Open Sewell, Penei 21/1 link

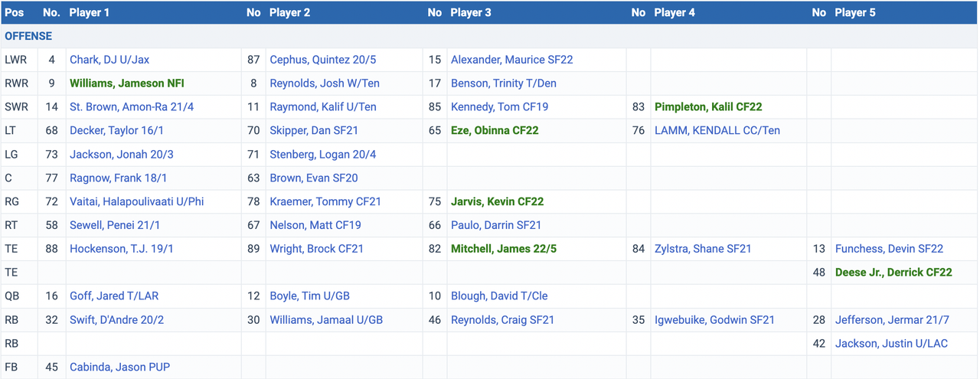click(x=115, y=226)
